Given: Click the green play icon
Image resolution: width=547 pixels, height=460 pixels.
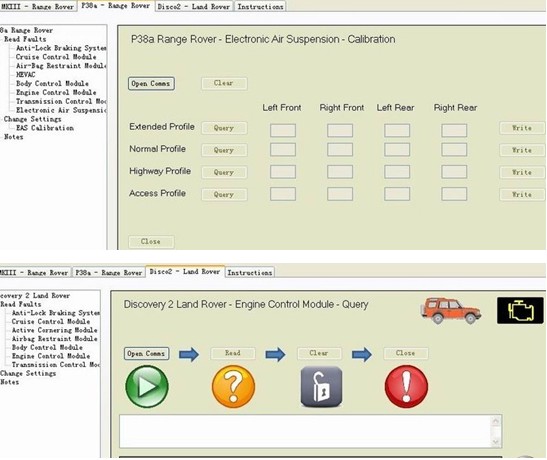Looking at the screenshot, I should coord(147,386).
